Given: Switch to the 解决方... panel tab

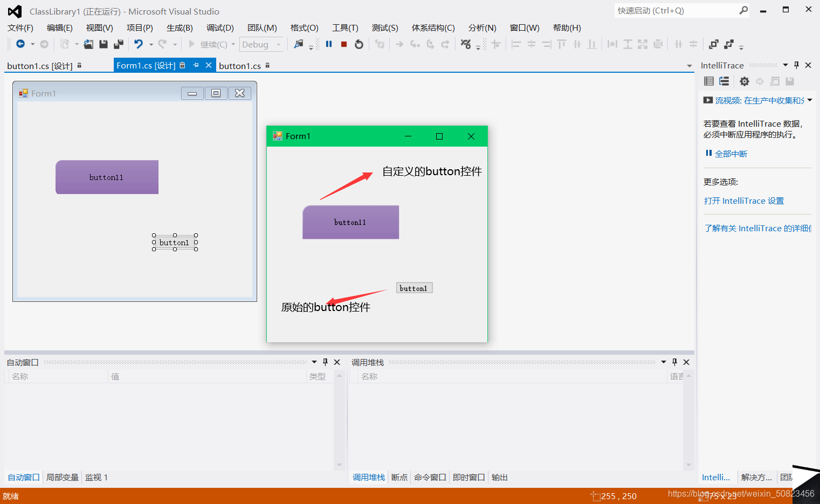Looking at the screenshot, I should [756, 478].
